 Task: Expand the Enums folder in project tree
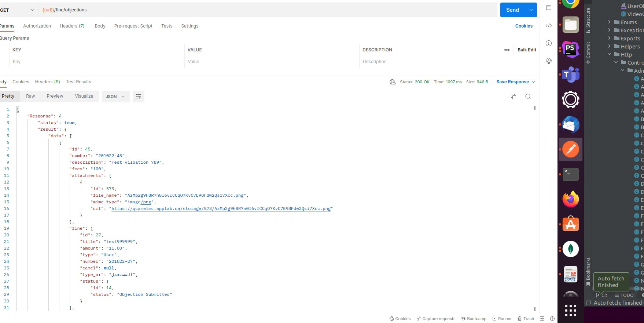(x=609, y=22)
